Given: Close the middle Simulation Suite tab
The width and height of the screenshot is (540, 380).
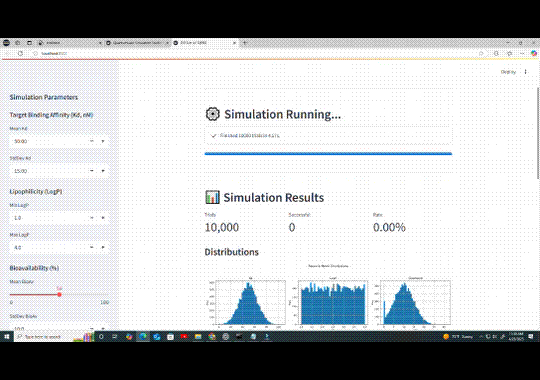Looking at the screenshot, I should point(167,43).
